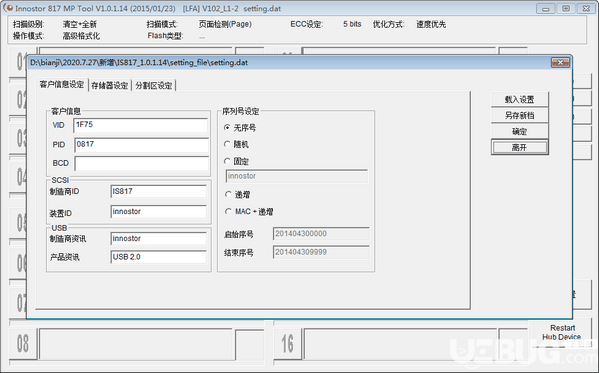
Task: Switch to the 客户信息设定 tab
Action: click(62, 84)
